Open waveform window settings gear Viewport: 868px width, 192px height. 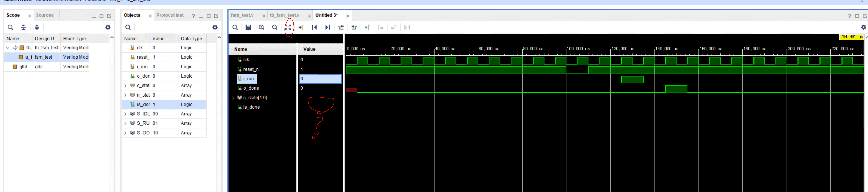864,27
